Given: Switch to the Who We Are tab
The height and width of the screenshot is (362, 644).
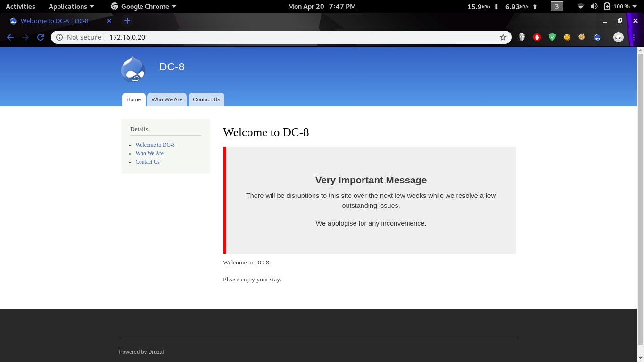Looking at the screenshot, I should point(167,99).
